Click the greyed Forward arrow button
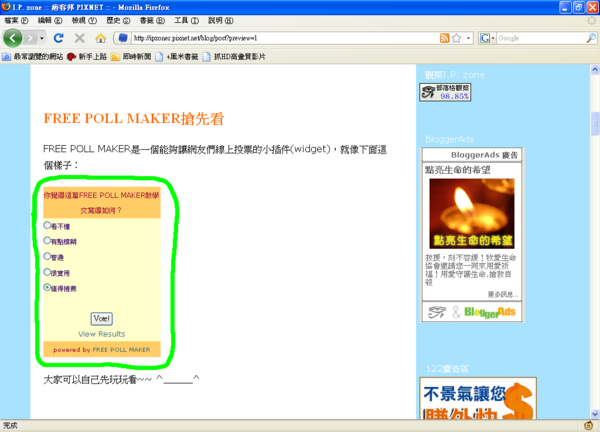The height and width of the screenshot is (432, 600). 30,38
